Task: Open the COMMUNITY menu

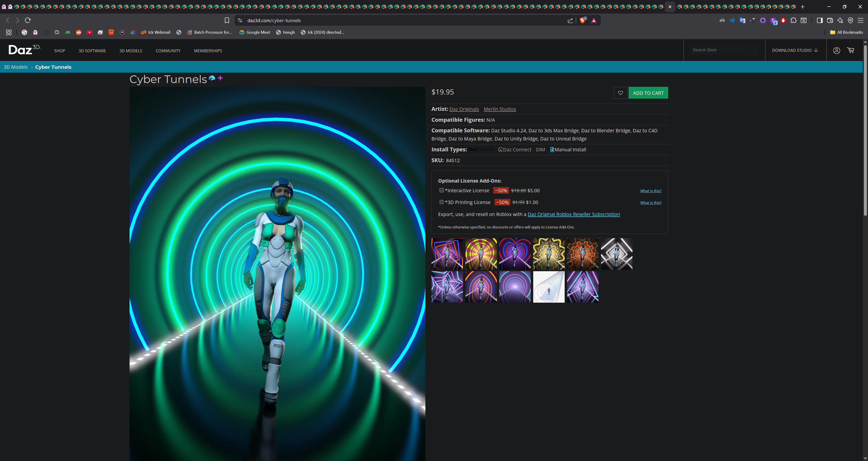Action: (168, 51)
